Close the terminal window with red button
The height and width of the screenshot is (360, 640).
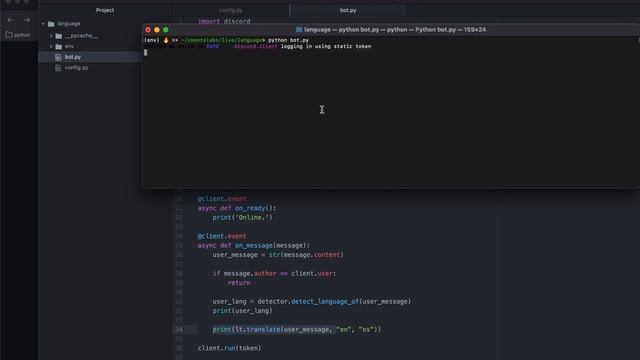[x=148, y=30]
